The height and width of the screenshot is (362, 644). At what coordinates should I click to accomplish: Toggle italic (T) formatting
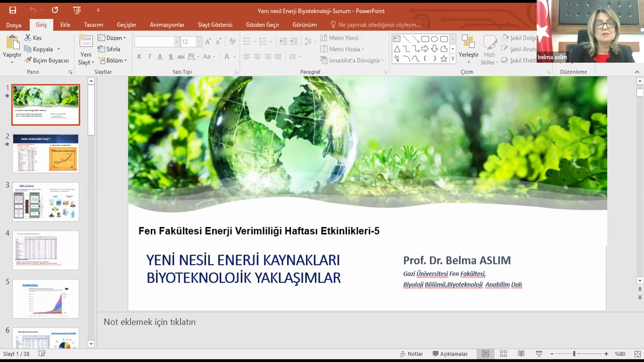click(150, 57)
